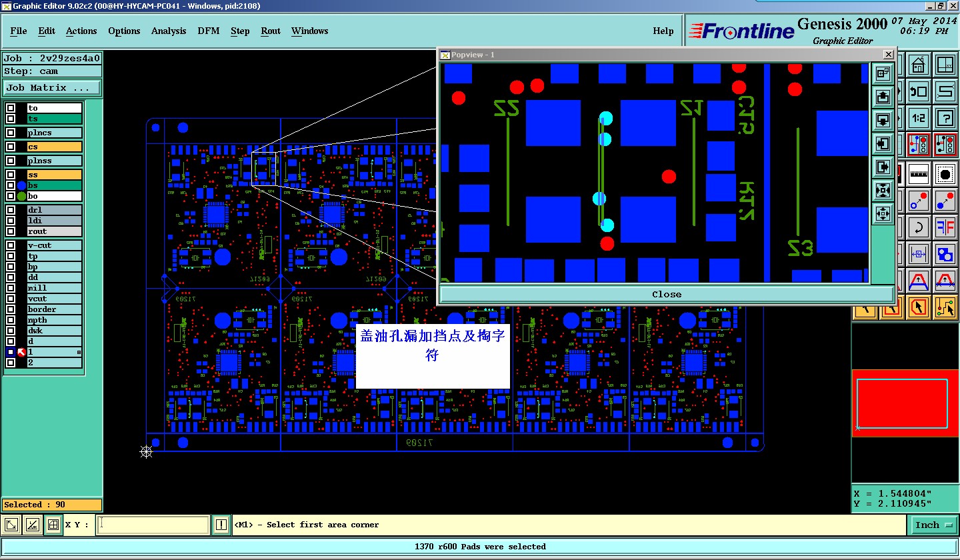Open the Help menu
Image resolution: width=960 pixels, height=560 pixels.
tap(663, 31)
